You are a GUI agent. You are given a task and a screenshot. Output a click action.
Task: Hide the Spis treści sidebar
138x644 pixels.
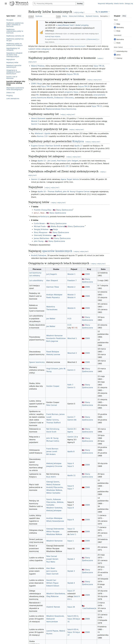point(19,16)
